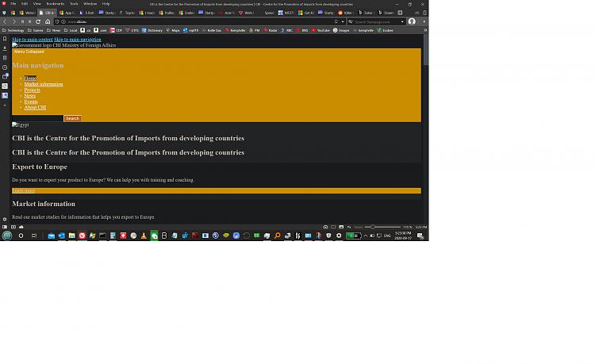Open the Market information navigation link
Image resolution: width=595 pixels, height=364 pixels.
pyautogui.click(x=44, y=84)
